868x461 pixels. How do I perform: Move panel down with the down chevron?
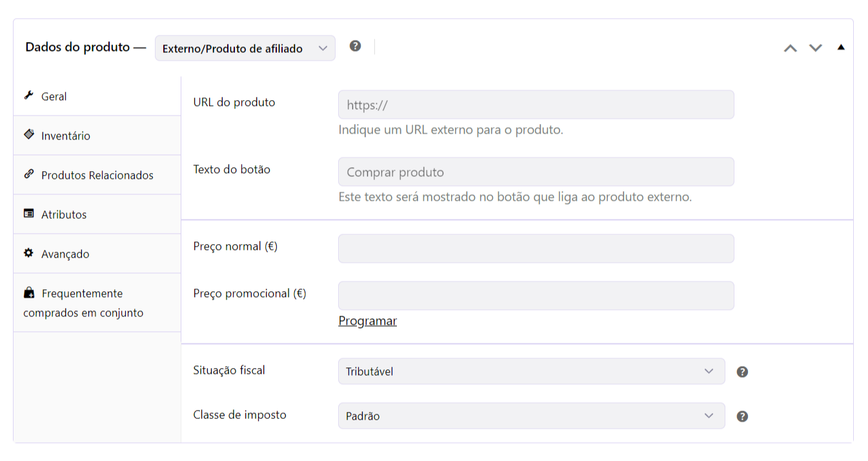[x=816, y=48]
